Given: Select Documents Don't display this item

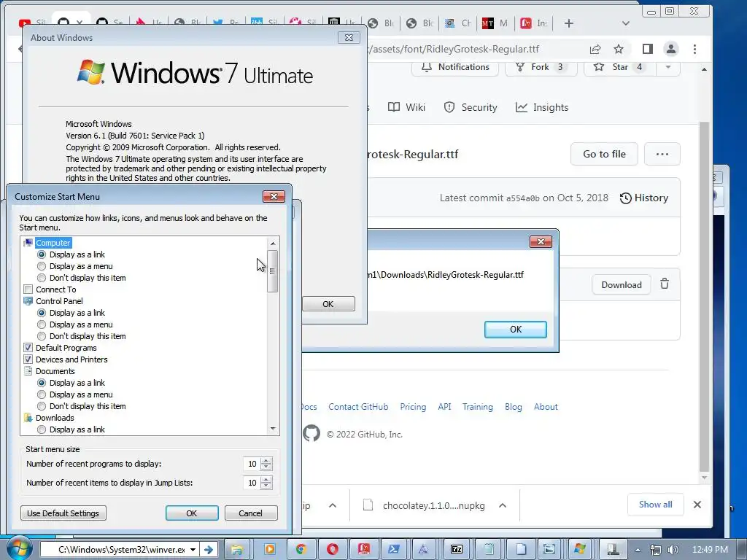Looking at the screenshot, I should click(x=82, y=406).
